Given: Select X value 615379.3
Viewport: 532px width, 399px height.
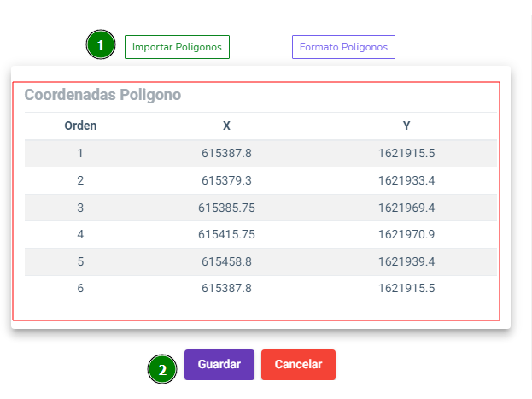Looking at the screenshot, I should [x=226, y=180].
